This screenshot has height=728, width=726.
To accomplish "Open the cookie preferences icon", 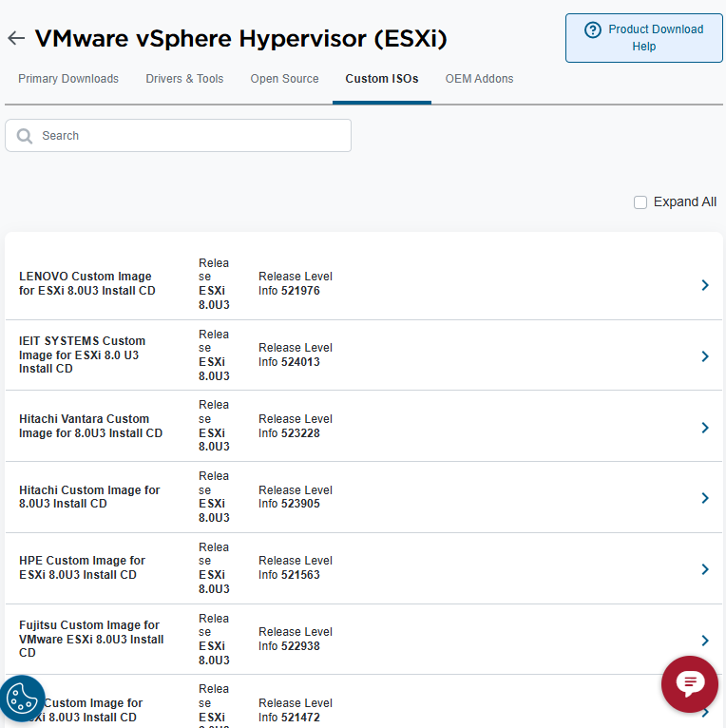I will point(22,699).
